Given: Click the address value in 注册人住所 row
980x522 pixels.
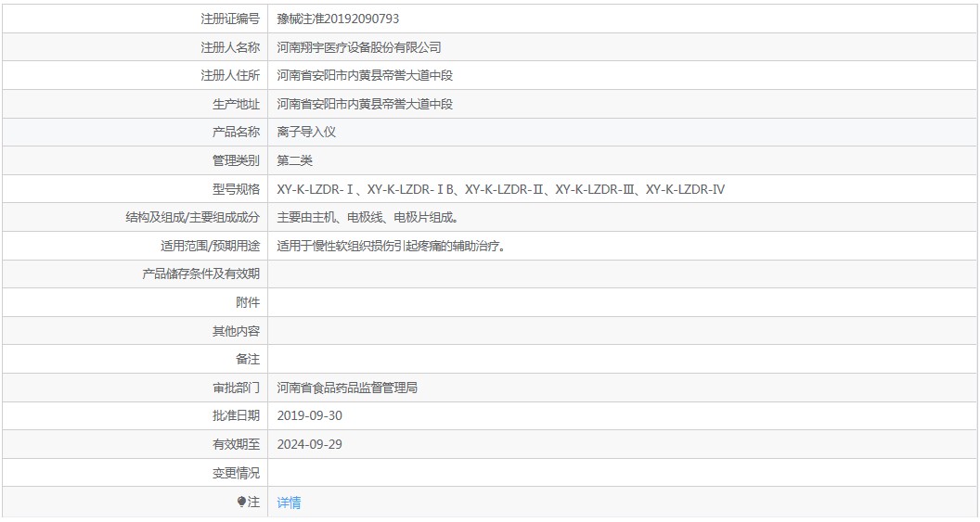Looking at the screenshot, I should 365,75.
